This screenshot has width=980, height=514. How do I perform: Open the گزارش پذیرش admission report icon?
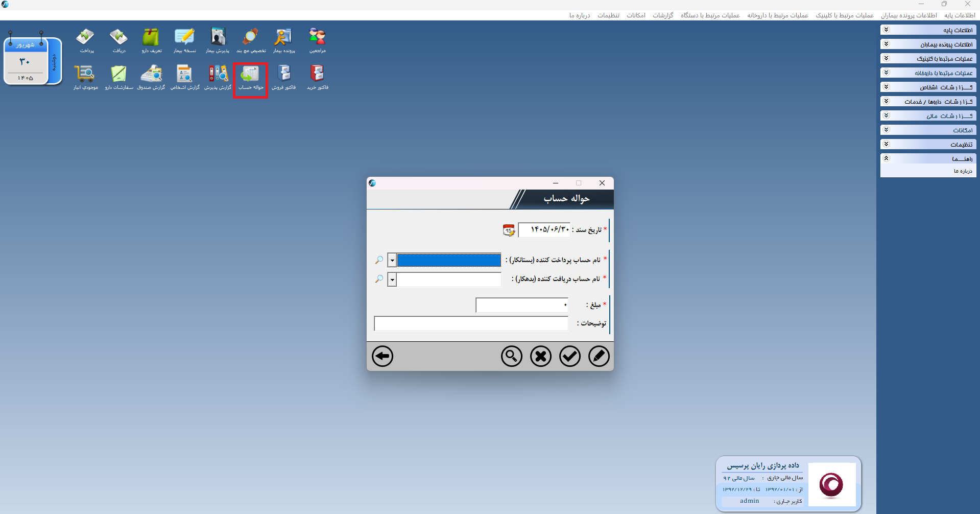[218, 77]
